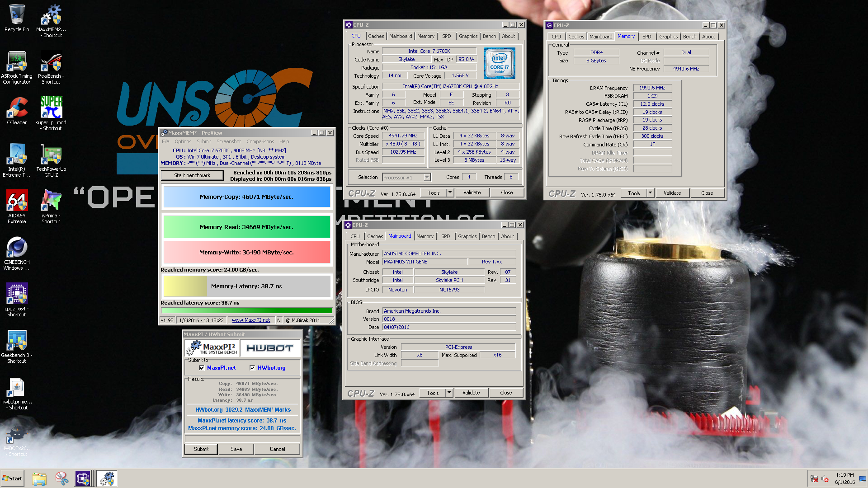Click the HWbot.org 3029.2 MaxxMEM² Marks line
Screen dimensions: 868x488
coord(243,410)
